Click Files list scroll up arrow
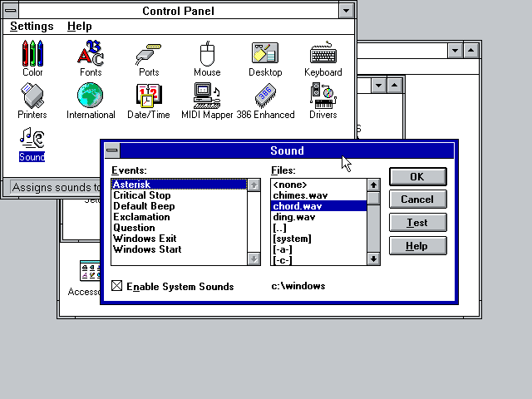 tap(373, 185)
